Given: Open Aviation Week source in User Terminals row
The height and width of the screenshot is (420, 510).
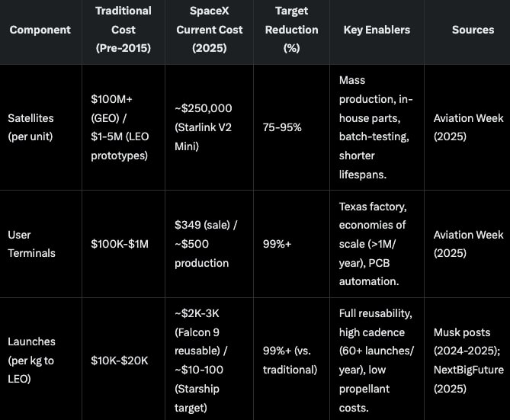Looking at the screenshot, I should click(467, 244).
